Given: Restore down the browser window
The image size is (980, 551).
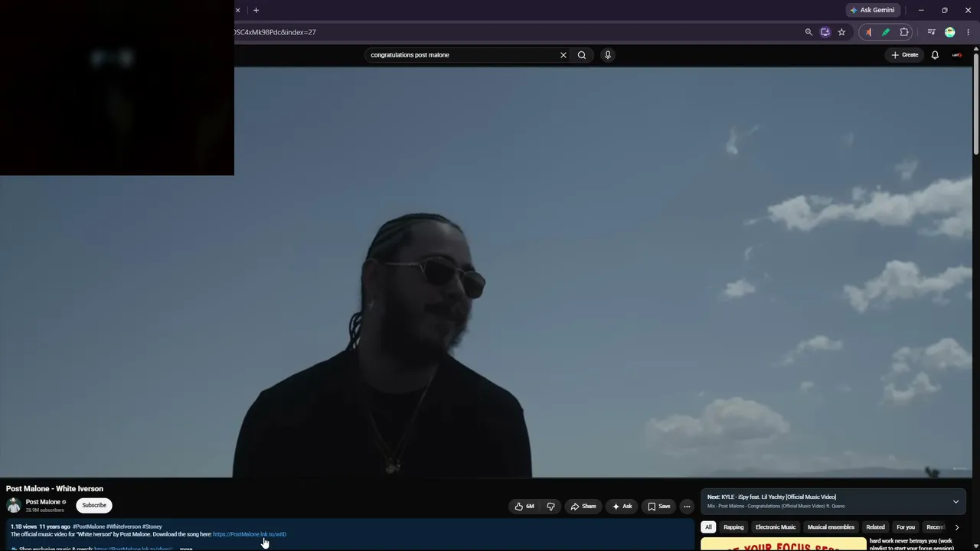Looking at the screenshot, I should click(x=945, y=10).
